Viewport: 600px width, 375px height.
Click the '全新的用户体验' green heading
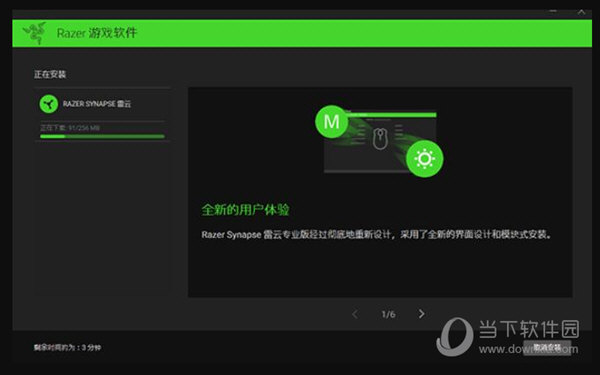click(245, 210)
